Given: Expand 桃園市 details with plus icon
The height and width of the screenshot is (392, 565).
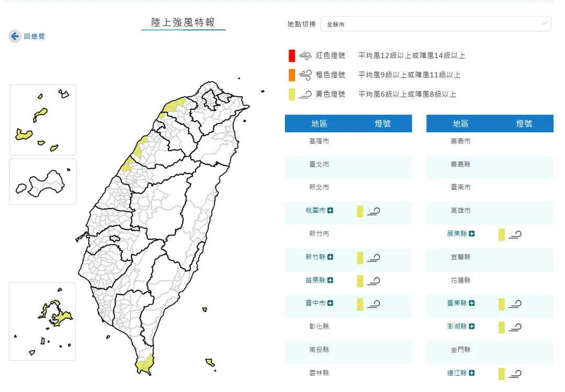Looking at the screenshot, I should click(330, 210).
